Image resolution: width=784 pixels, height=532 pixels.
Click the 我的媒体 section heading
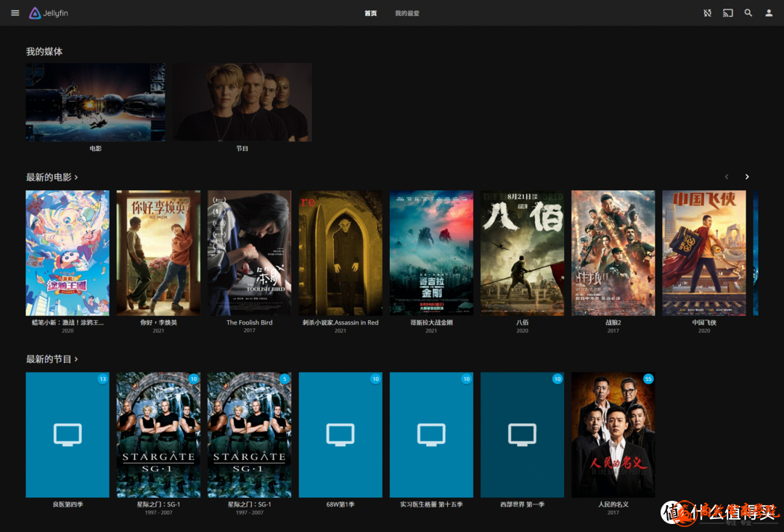click(x=44, y=52)
